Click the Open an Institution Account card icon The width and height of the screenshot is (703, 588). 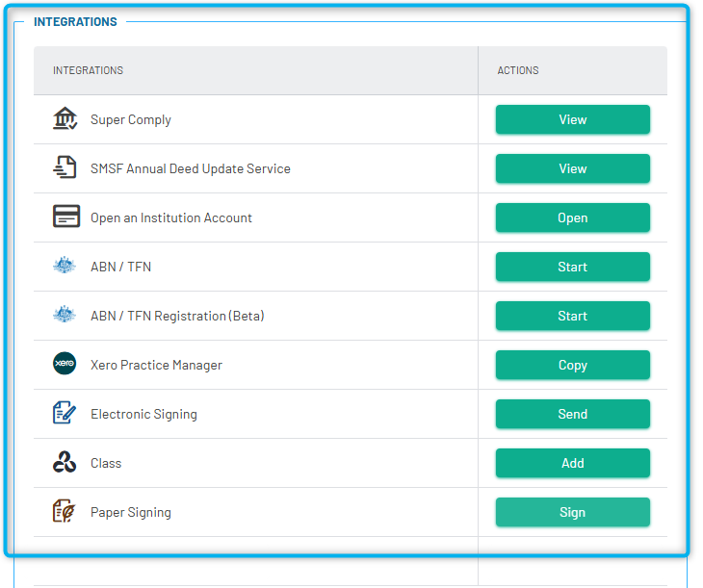point(66,216)
